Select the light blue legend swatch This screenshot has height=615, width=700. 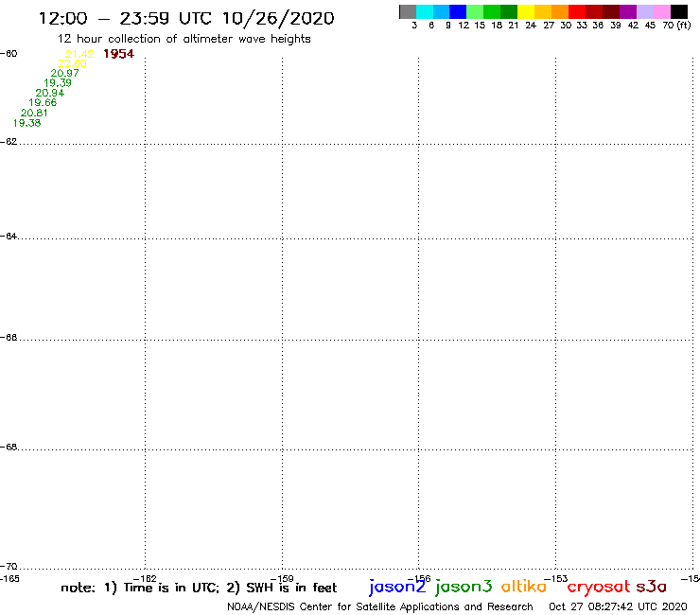(442, 11)
